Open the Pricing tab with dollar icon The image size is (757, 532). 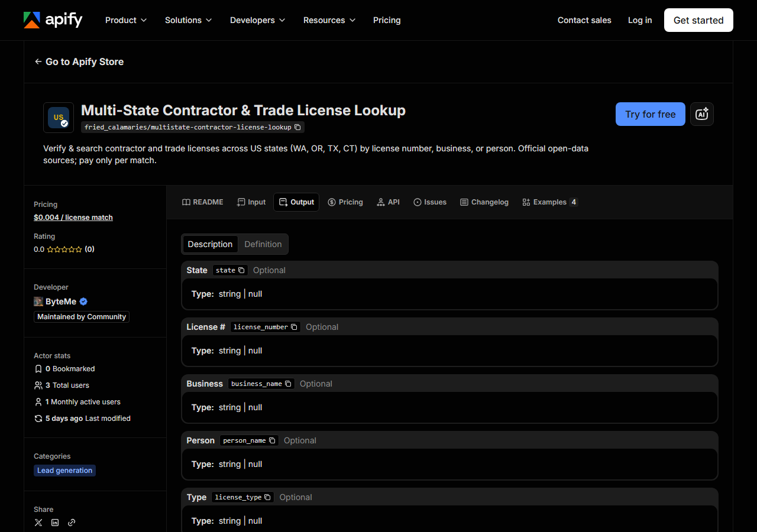click(x=345, y=202)
